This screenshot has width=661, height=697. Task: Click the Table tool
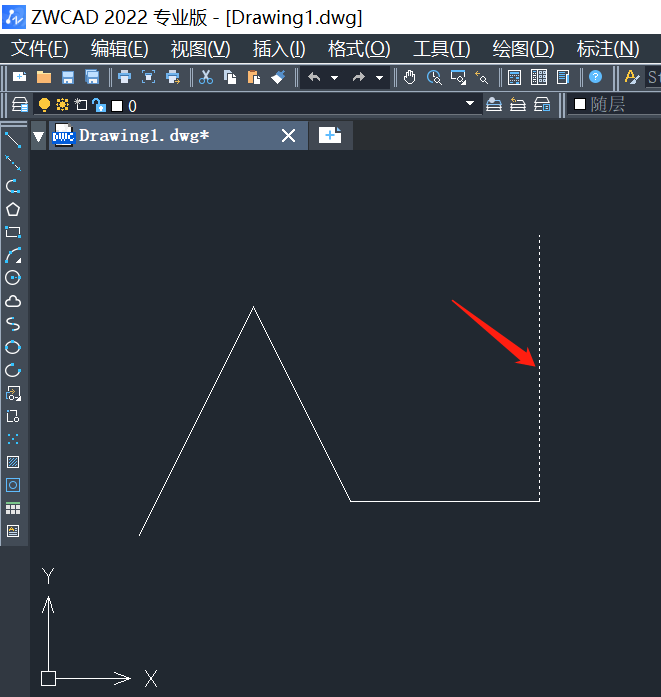[13, 508]
